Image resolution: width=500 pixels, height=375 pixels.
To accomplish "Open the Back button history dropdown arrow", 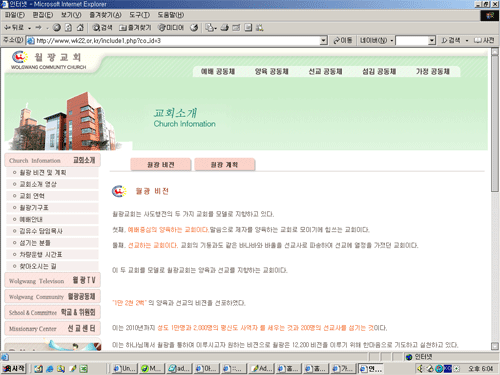I will pos(29,28).
